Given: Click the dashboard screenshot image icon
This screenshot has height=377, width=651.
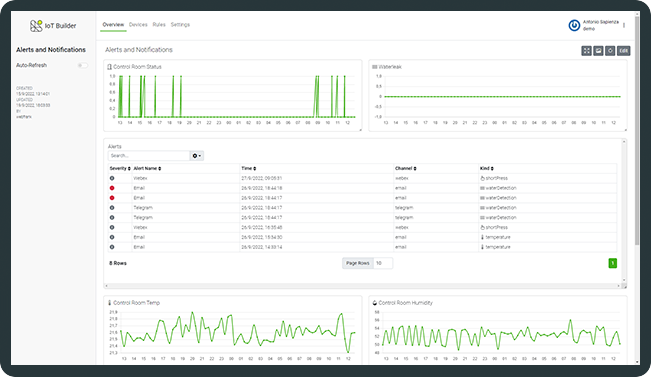Looking at the screenshot, I should [x=598, y=51].
